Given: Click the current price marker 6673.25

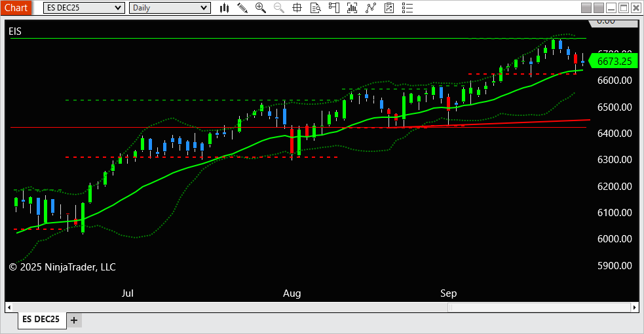Looking at the screenshot, I should (613, 61).
